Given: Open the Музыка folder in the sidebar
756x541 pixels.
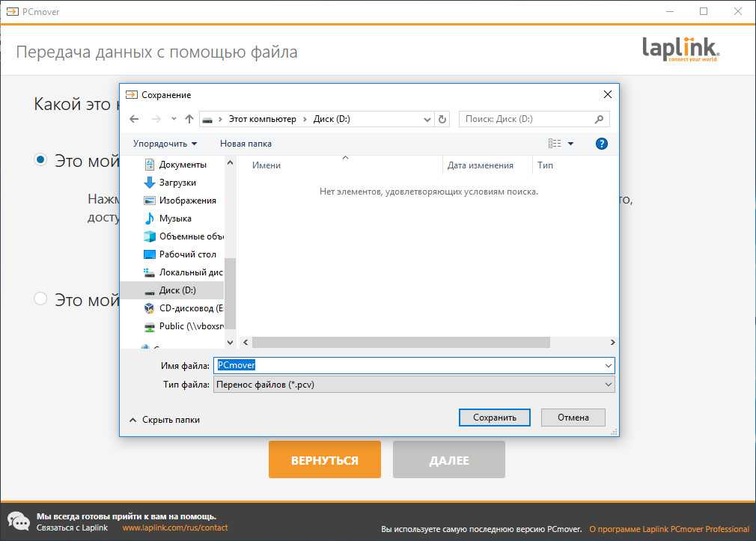Looking at the screenshot, I should [175, 218].
